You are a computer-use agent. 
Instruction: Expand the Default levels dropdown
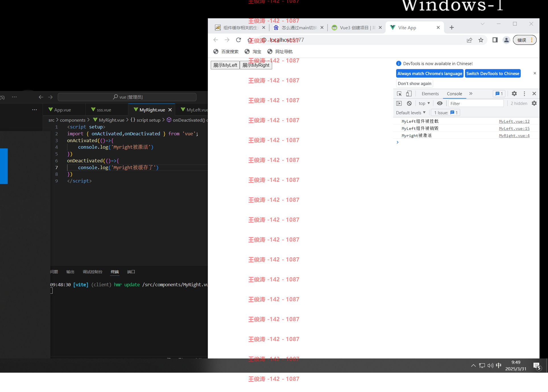(411, 113)
